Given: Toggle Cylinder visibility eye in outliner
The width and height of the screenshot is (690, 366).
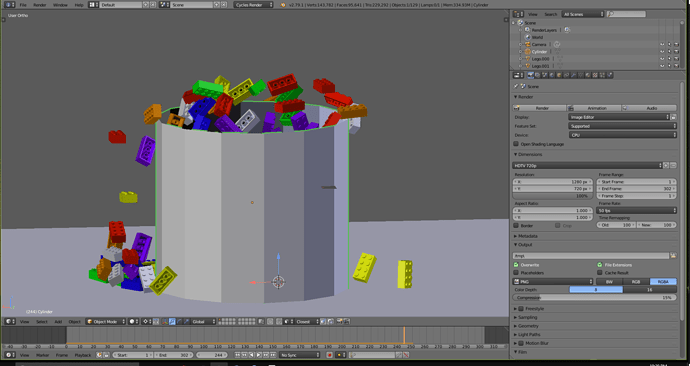Looking at the screenshot, I should click(x=662, y=52).
